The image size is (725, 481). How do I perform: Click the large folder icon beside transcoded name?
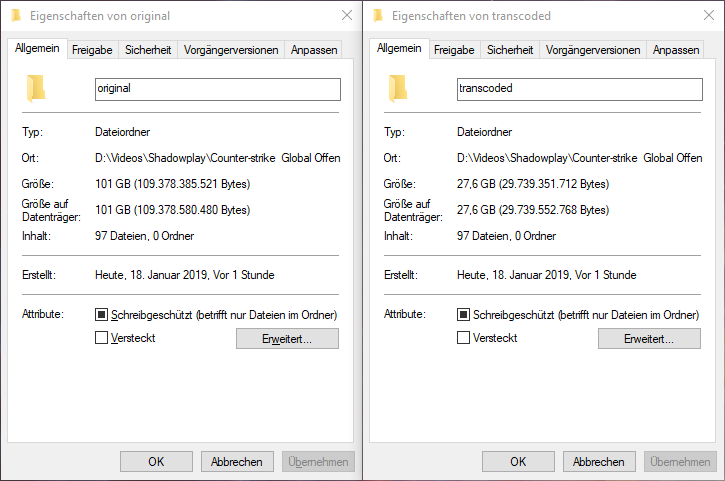(399, 88)
